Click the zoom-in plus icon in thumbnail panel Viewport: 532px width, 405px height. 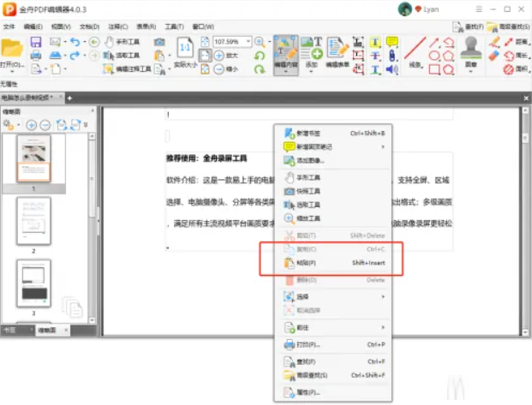pos(32,125)
